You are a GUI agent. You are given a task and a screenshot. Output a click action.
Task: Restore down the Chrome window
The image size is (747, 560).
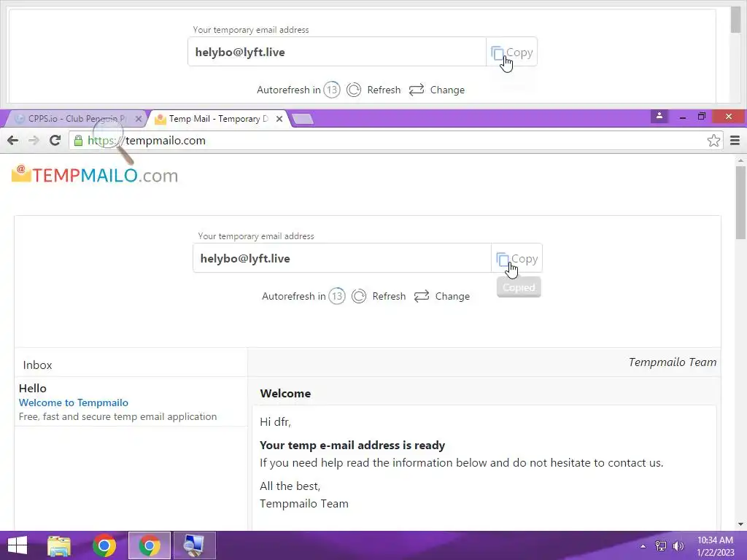[x=701, y=116]
